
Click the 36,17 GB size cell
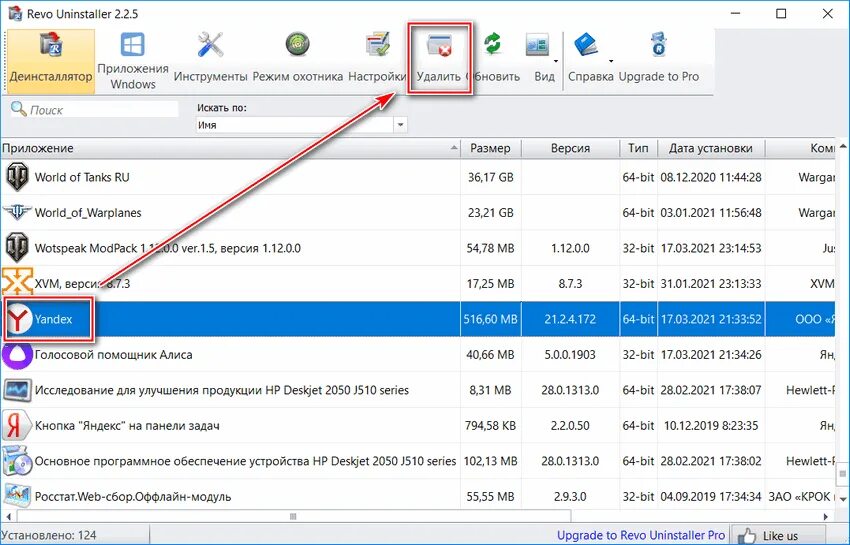pos(491,177)
